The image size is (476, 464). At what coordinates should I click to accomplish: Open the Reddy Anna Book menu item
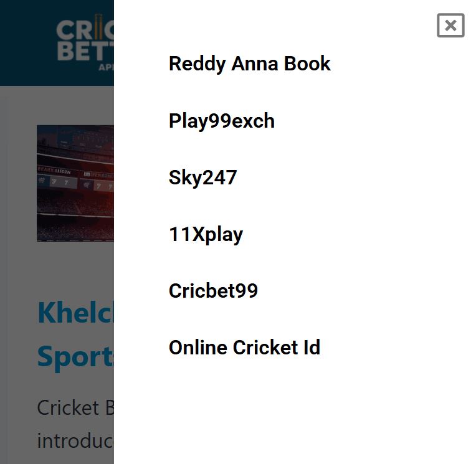point(249,64)
